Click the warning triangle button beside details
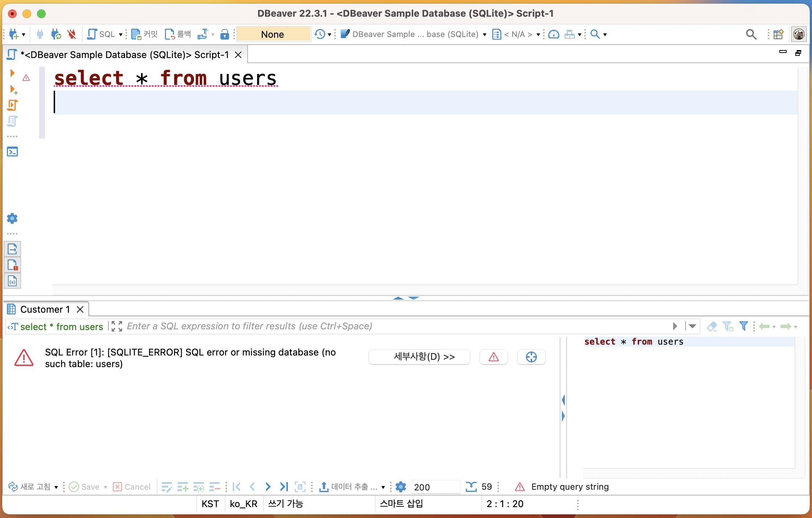Viewport: 812px width, 518px height. click(x=494, y=357)
